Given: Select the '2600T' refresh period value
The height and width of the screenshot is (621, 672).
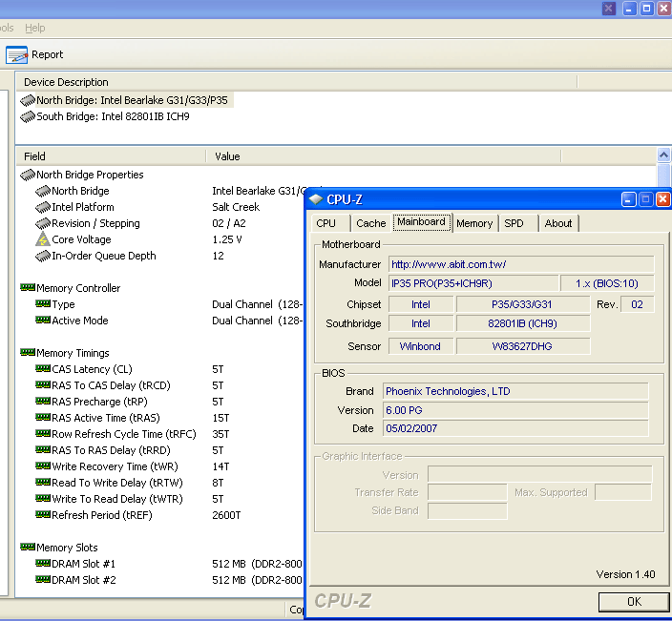Looking at the screenshot, I should (226, 515).
